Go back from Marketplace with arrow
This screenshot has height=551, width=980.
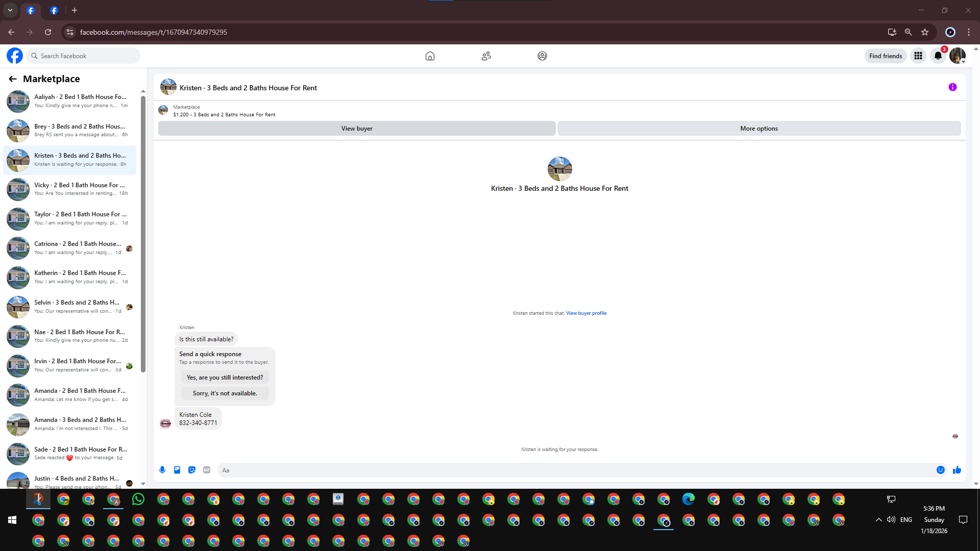tap(13, 79)
